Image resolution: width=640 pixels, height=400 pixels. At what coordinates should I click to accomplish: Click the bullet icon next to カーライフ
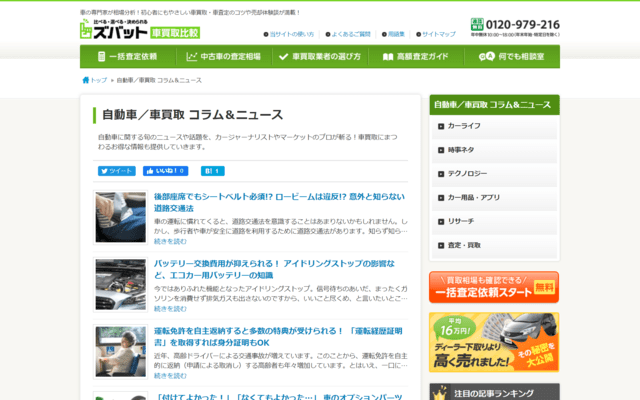pyautogui.click(x=441, y=127)
